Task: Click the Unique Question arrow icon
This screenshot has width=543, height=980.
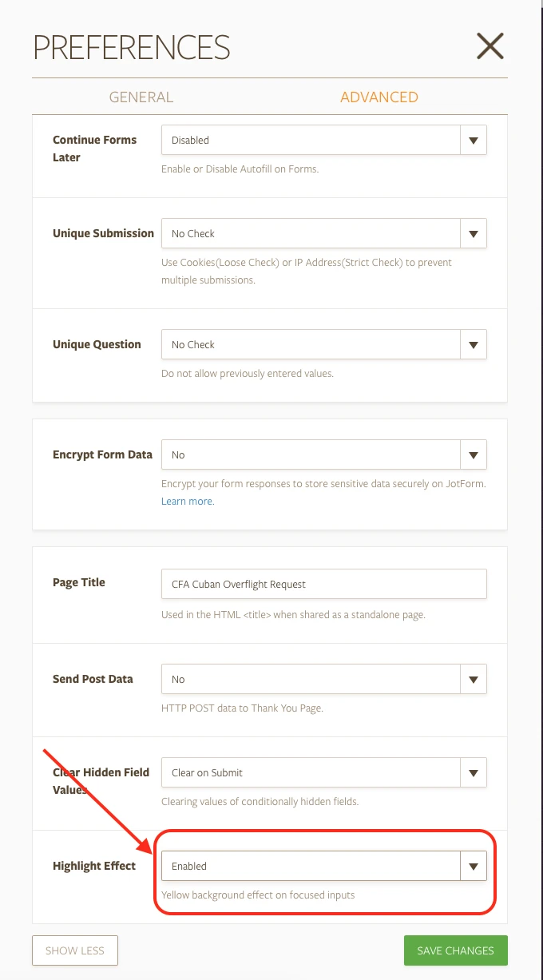Action: pyautogui.click(x=474, y=344)
